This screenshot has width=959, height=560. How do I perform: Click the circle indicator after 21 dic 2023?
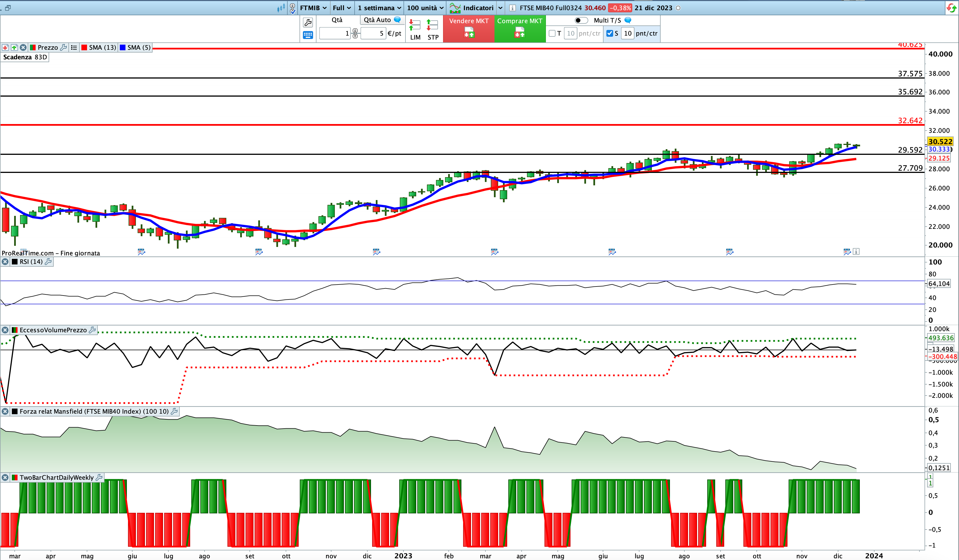pos(678,8)
